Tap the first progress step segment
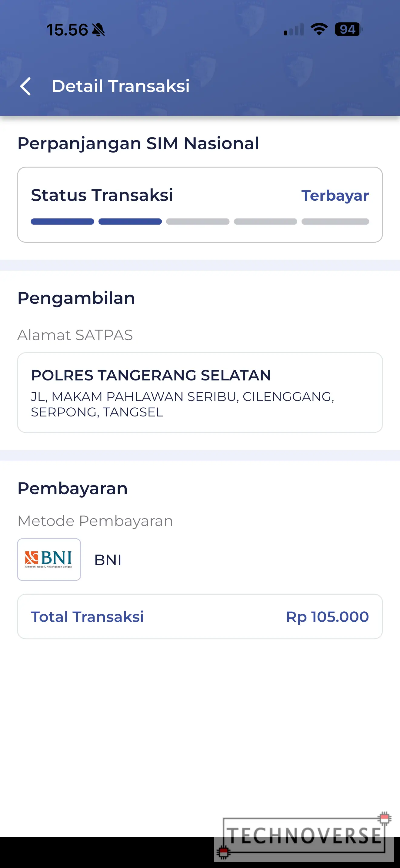 (x=62, y=222)
